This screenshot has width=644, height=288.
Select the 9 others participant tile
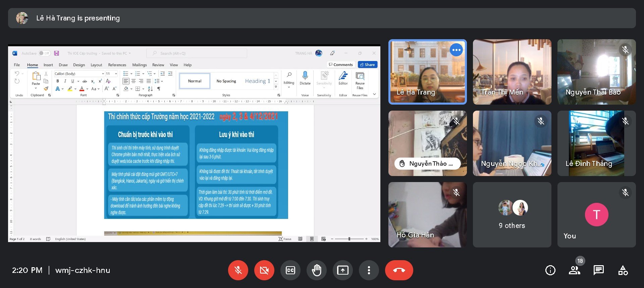512,215
